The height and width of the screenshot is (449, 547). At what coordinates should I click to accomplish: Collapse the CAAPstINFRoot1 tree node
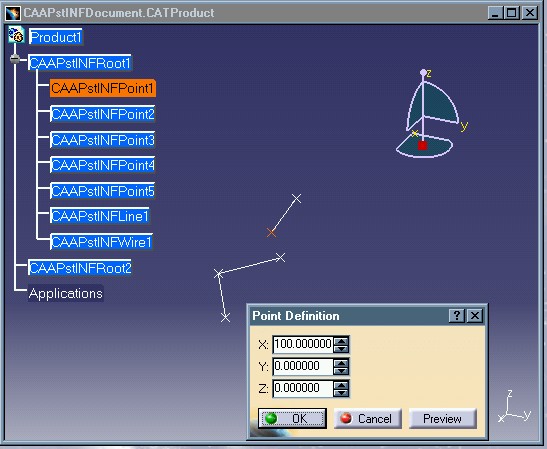15,59
